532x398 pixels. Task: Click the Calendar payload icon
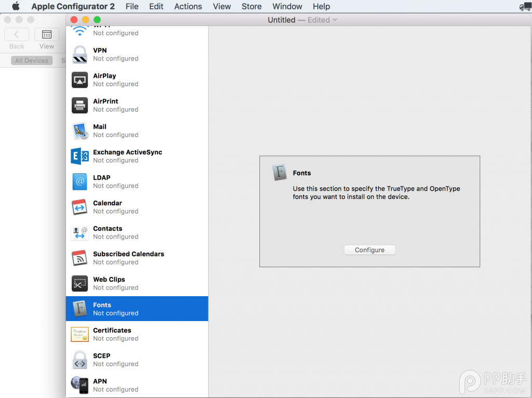point(79,207)
